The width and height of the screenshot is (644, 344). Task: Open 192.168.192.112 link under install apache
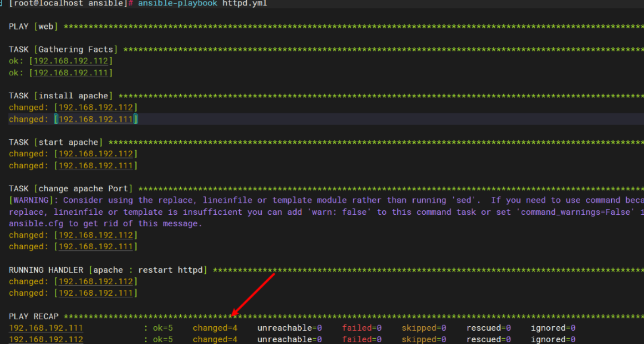click(96, 107)
